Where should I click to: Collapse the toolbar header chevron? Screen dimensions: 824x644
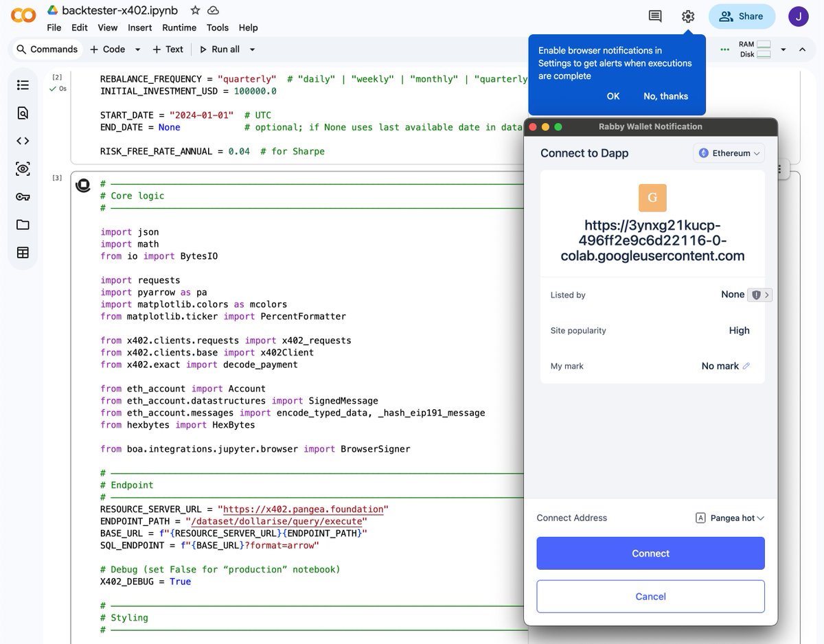pyautogui.click(x=802, y=49)
